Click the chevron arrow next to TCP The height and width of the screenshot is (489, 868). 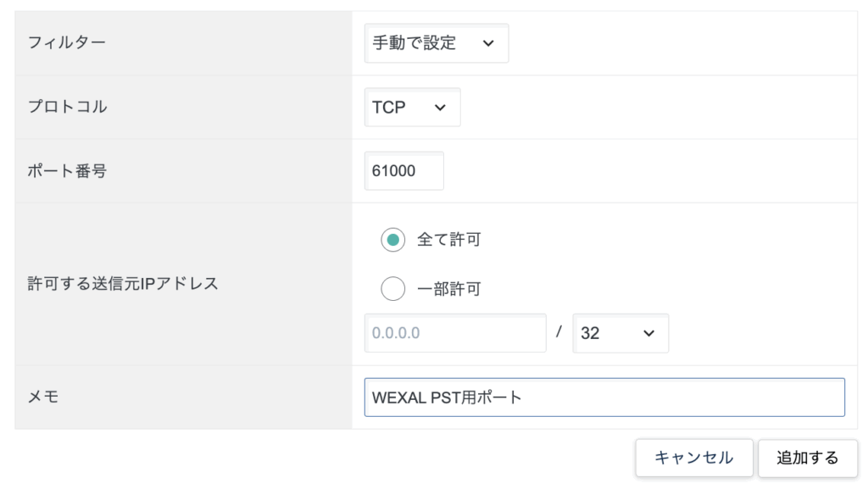click(x=440, y=108)
